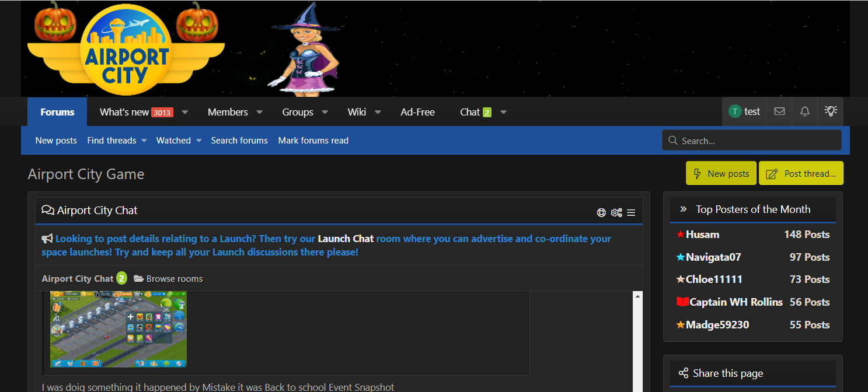Open the chat hamburger menu
The width and height of the screenshot is (868, 392).
(631, 212)
